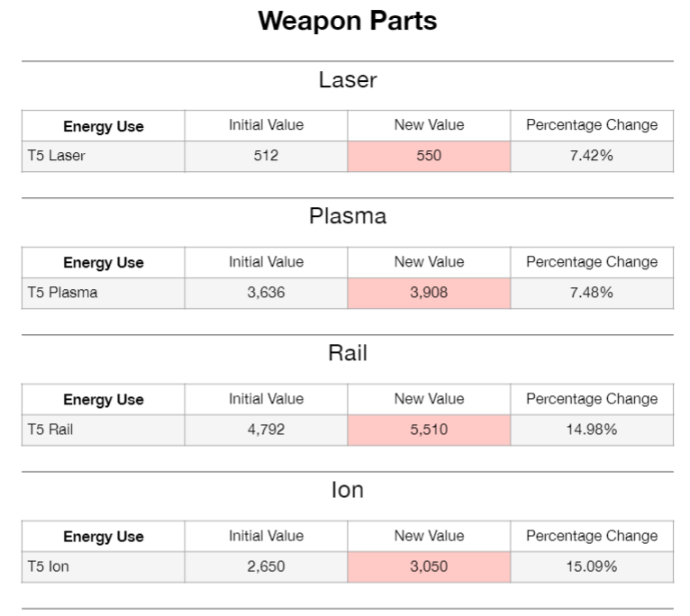Select the T5 Rail row label

(50, 430)
